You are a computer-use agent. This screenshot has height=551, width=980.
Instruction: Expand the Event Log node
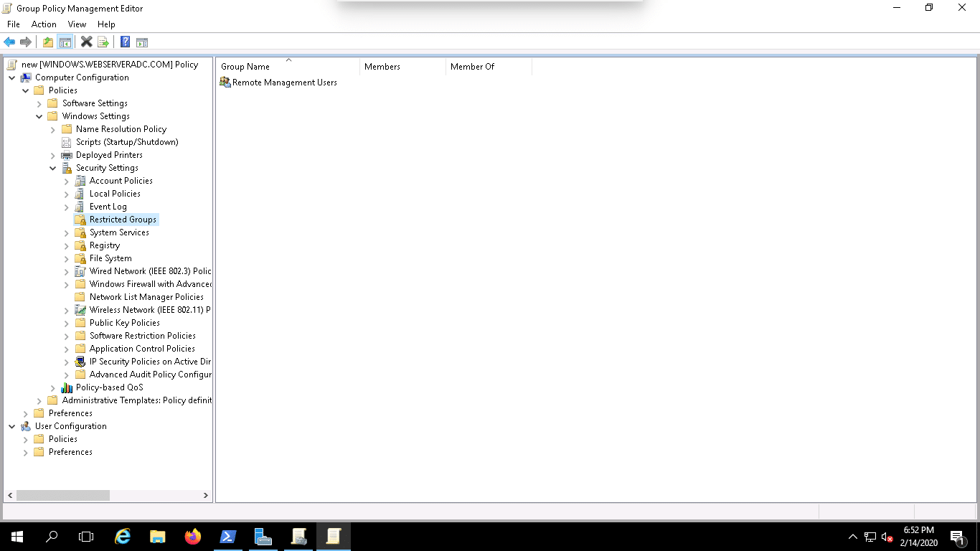point(67,207)
